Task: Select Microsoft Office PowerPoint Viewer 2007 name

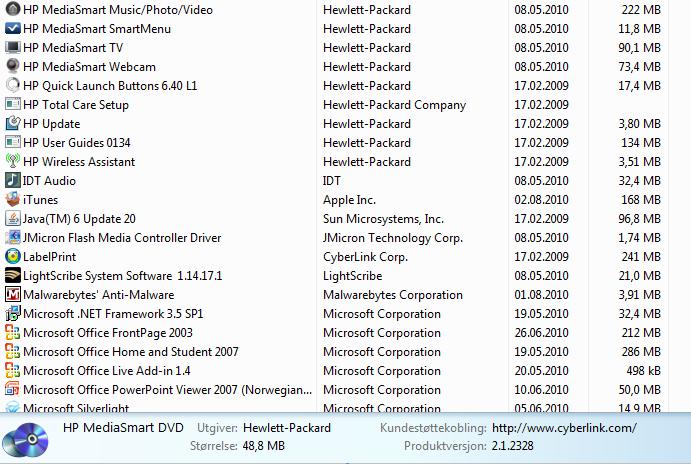Action: [x=167, y=390]
